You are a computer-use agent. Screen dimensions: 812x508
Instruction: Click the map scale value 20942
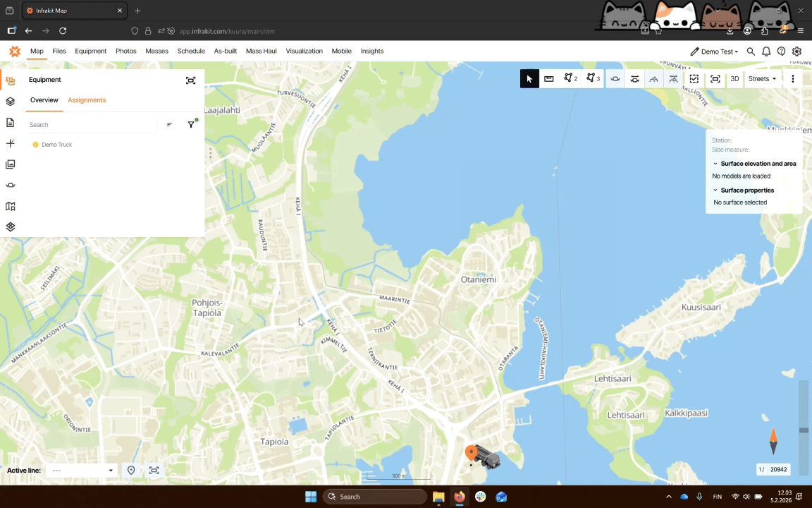click(x=778, y=470)
